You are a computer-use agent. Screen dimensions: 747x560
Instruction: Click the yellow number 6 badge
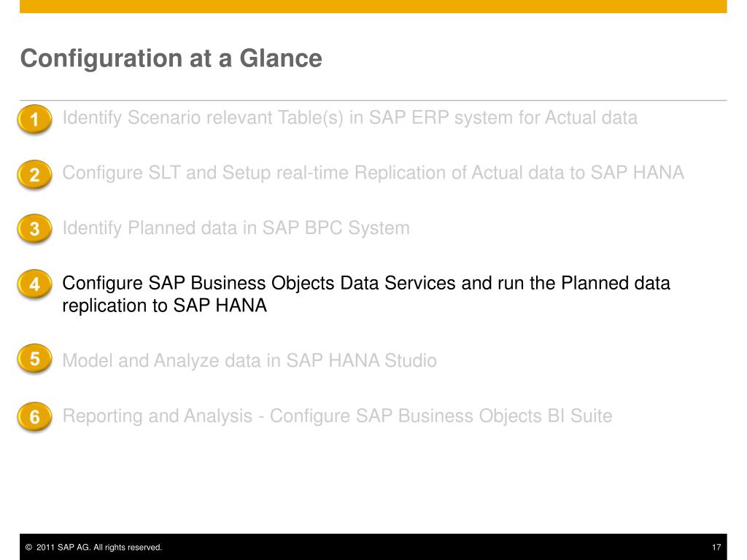click(x=34, y=417)
